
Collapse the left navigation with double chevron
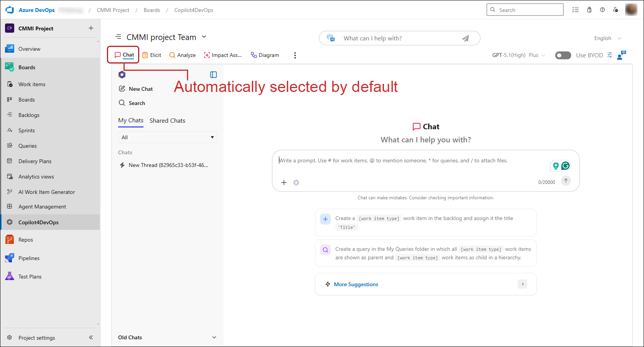coord(91,337)
